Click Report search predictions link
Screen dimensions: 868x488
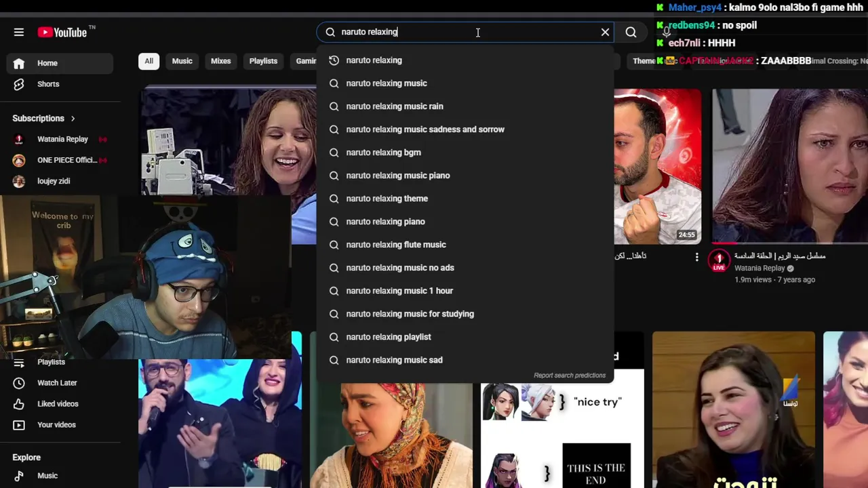pyautogui.click(x=570, y=375)
